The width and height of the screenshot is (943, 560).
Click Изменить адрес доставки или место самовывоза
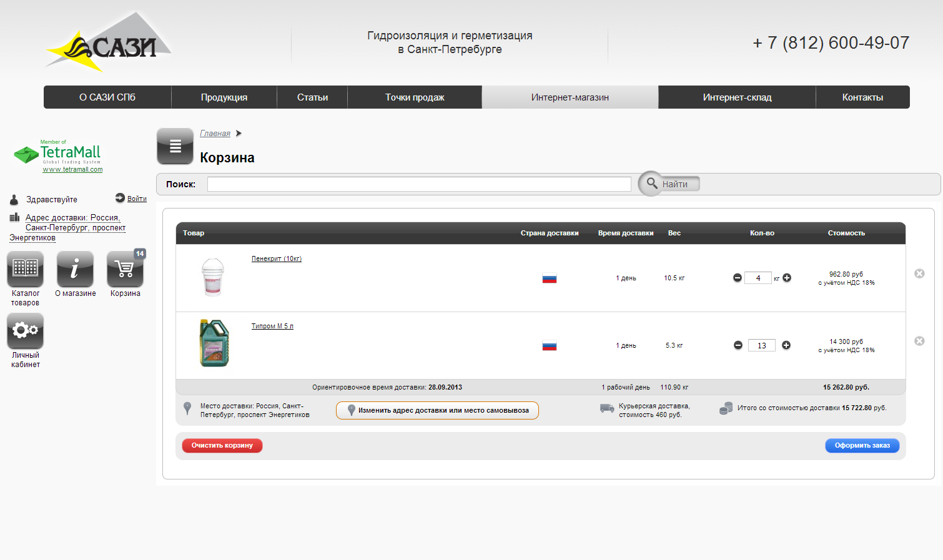437,410
